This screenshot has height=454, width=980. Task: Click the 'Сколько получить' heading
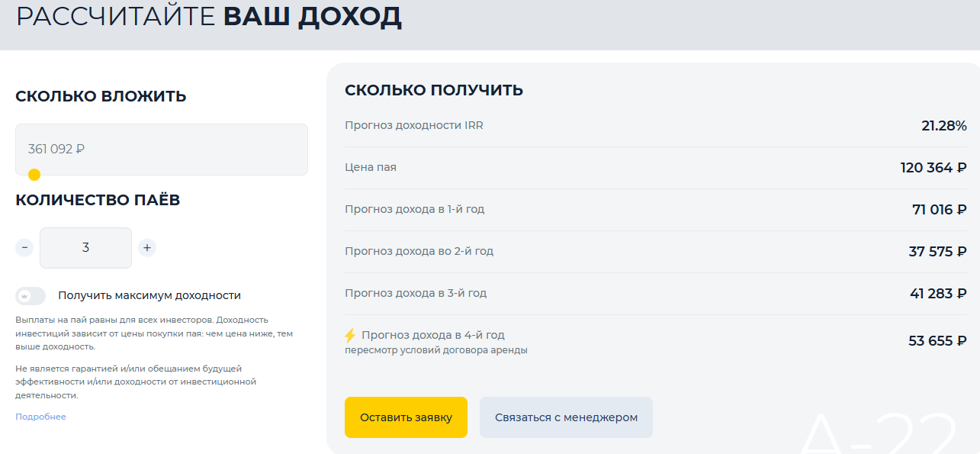click(x=433, y=90)
